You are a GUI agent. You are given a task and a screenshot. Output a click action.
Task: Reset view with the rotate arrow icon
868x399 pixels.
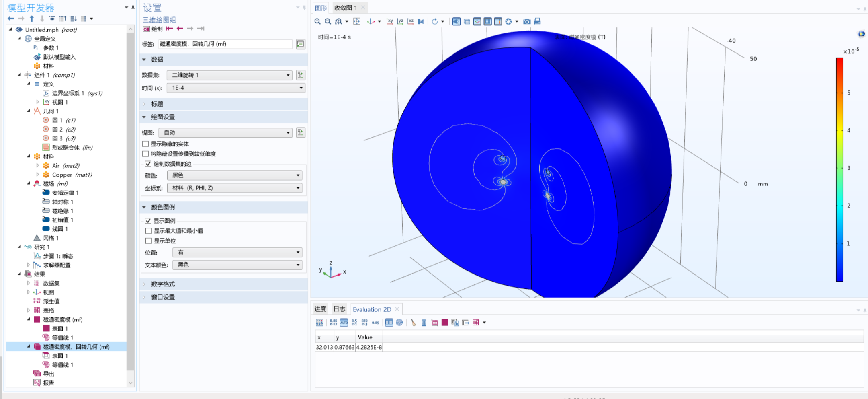[435, 21]
